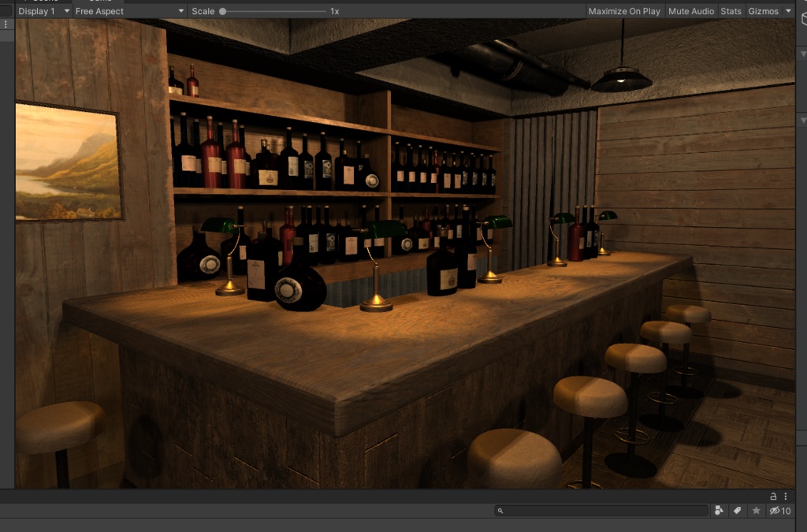Click the favorites star icon
This screenshot has width=807, height=532.
(755, 511)
